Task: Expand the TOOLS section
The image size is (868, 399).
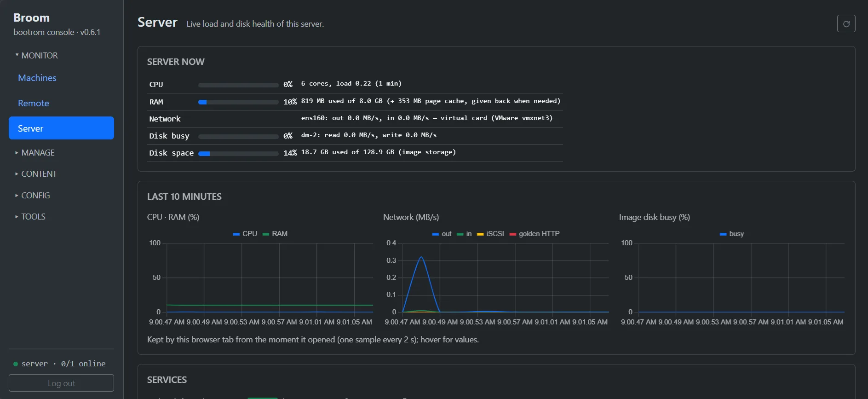Action: (30, 216)
